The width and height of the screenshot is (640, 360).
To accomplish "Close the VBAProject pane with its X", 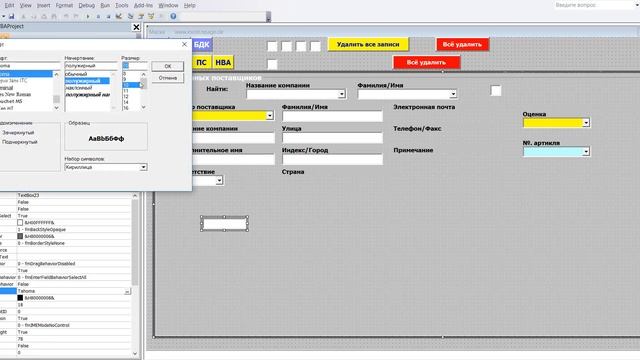I will [136, 27].
